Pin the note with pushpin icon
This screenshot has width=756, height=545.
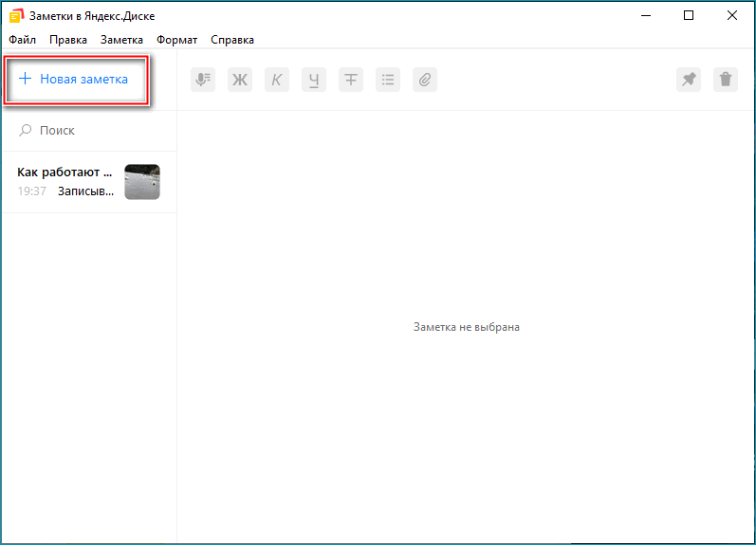689,80
